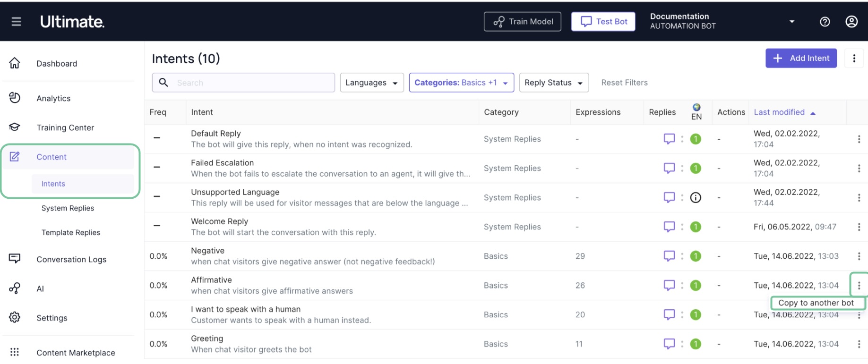Click the intents Search field
This screenshot has height=364, width=868.
tap(243, 83)
